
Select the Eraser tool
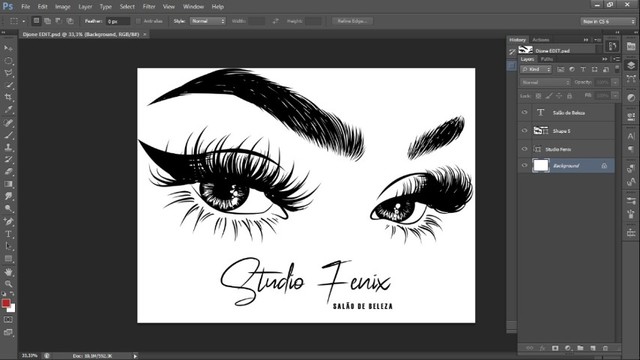8,172
